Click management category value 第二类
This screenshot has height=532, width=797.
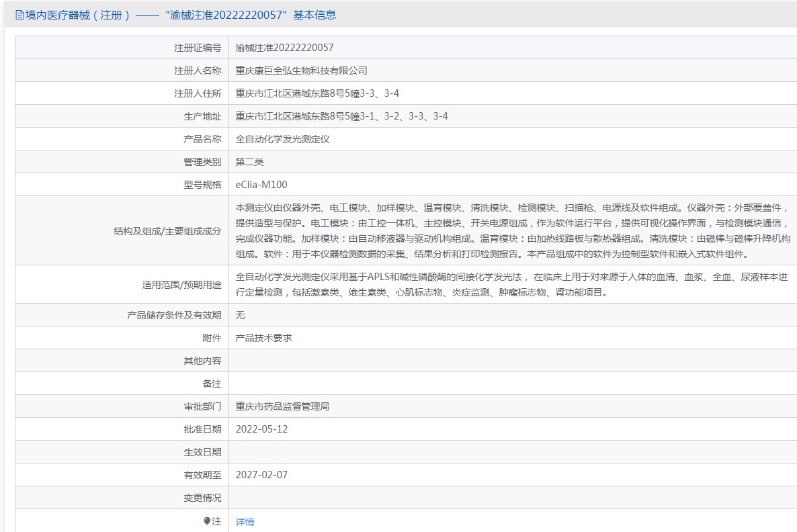click(x=249, y=162)
